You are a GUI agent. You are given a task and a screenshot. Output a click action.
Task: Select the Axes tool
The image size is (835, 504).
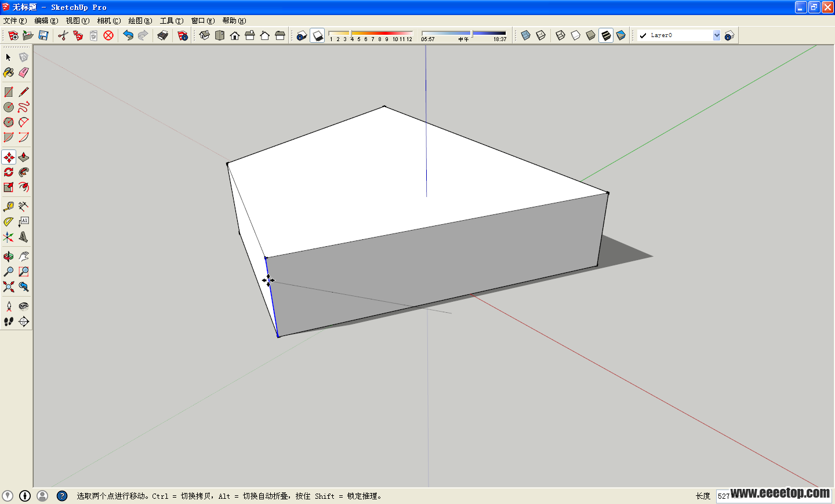[x=9, y=237]
